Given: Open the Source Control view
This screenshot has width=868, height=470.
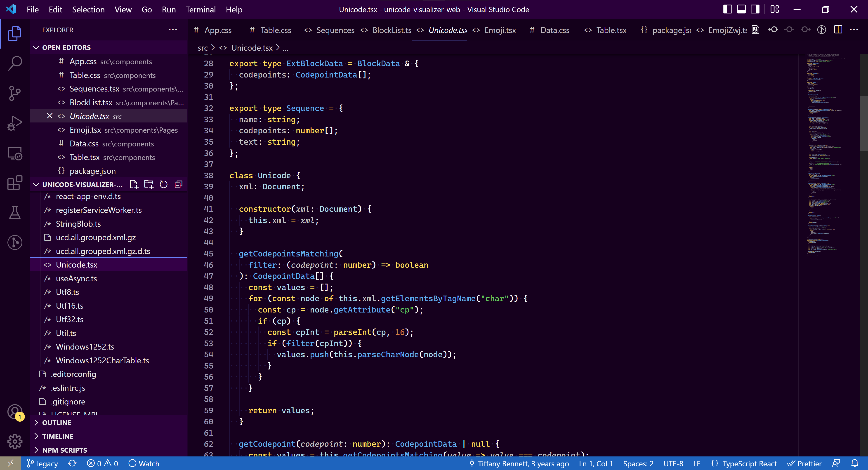Looking at the screenshot, I should (15, 93).
